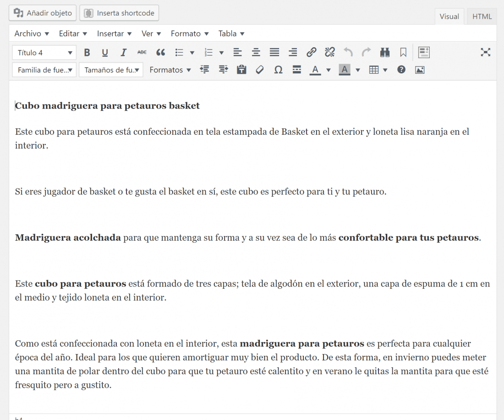The height and width of the screenshot is (420, 504).
Task: Switch to the Visual editor tab
Action: pyautogui.click(x=449, y=17)
